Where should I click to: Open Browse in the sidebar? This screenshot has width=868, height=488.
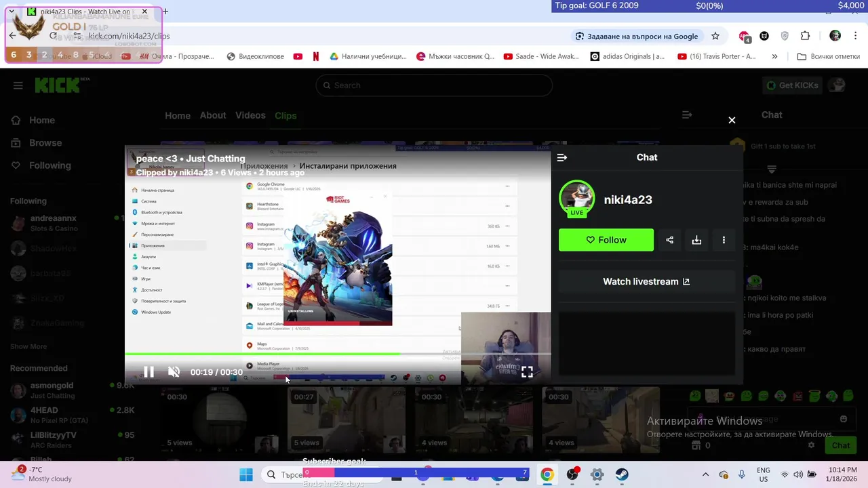coord(36,143)
